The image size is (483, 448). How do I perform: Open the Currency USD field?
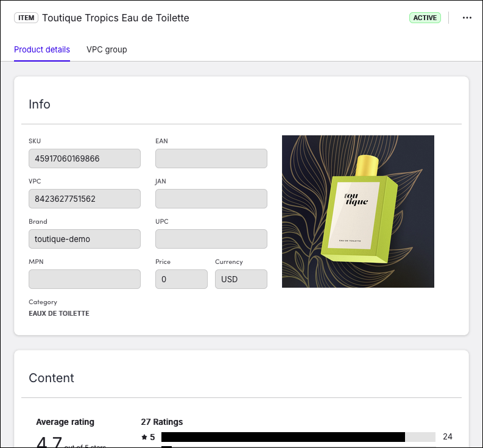241,279
